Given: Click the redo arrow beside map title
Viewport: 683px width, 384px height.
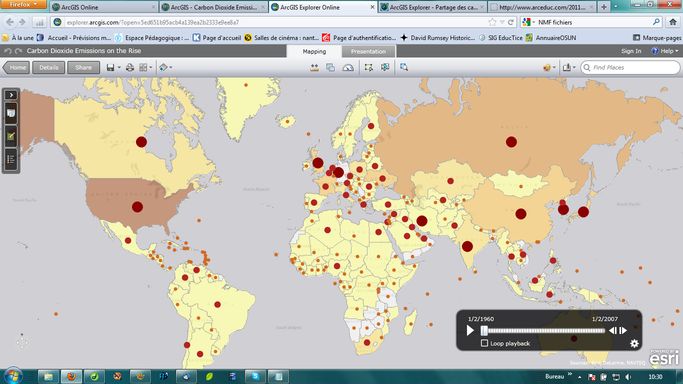Looking at the screenshot, I should click(x=18, y=51).
